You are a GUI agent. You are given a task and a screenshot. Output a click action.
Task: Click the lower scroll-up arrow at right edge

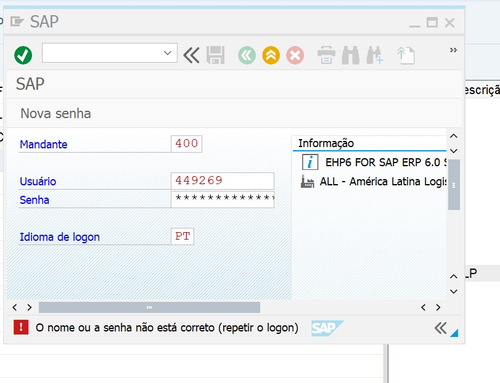click(454, 277)
